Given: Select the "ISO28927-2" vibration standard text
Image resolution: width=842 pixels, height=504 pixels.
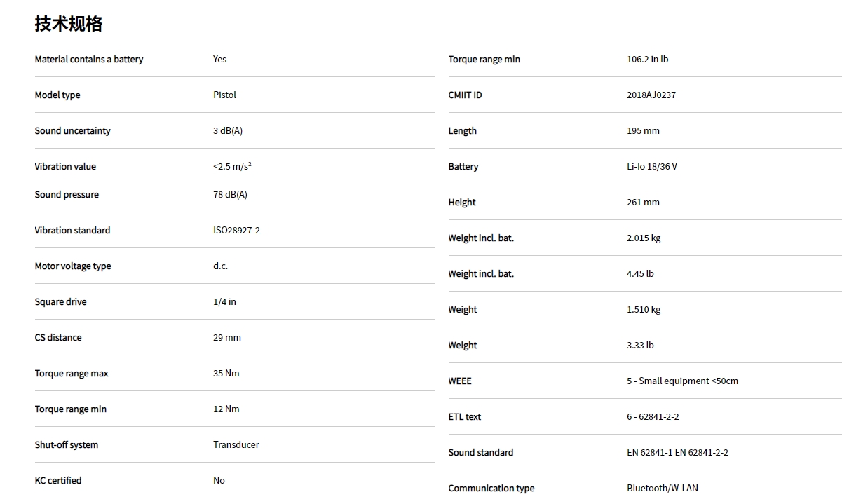Looking at the screenshot, I should click(236, 231).
